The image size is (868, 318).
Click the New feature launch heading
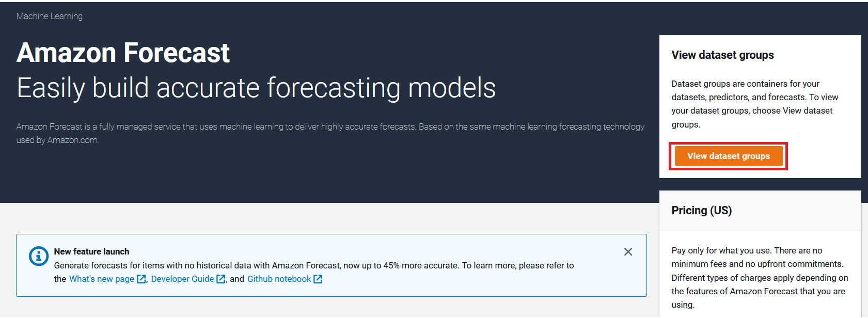pos(91,251)
